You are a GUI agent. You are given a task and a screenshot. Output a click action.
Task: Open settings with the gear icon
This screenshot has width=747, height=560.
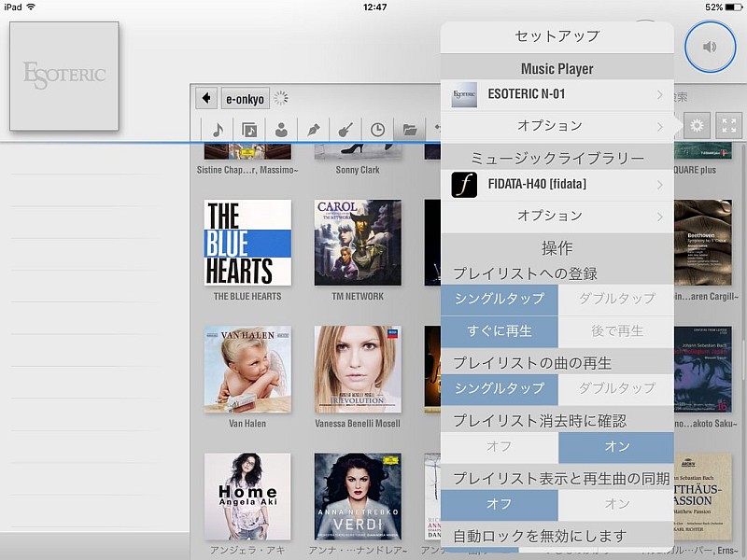click(697, 125)
